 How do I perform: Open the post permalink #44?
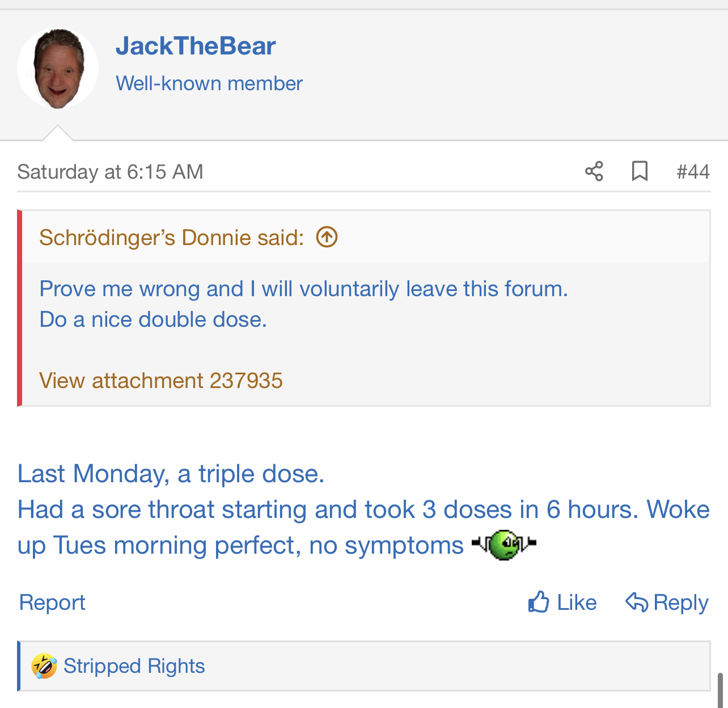693,171
